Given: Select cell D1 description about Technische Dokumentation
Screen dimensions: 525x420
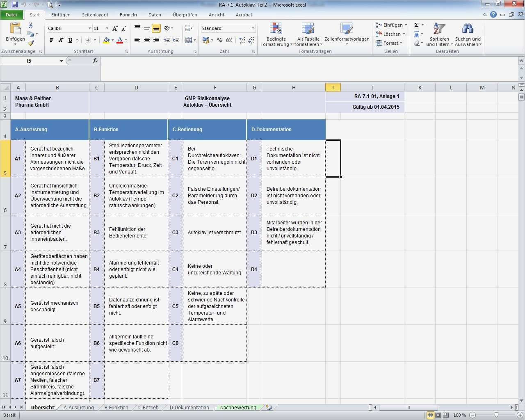Looking at the screenshot, I should pos(293,159).
